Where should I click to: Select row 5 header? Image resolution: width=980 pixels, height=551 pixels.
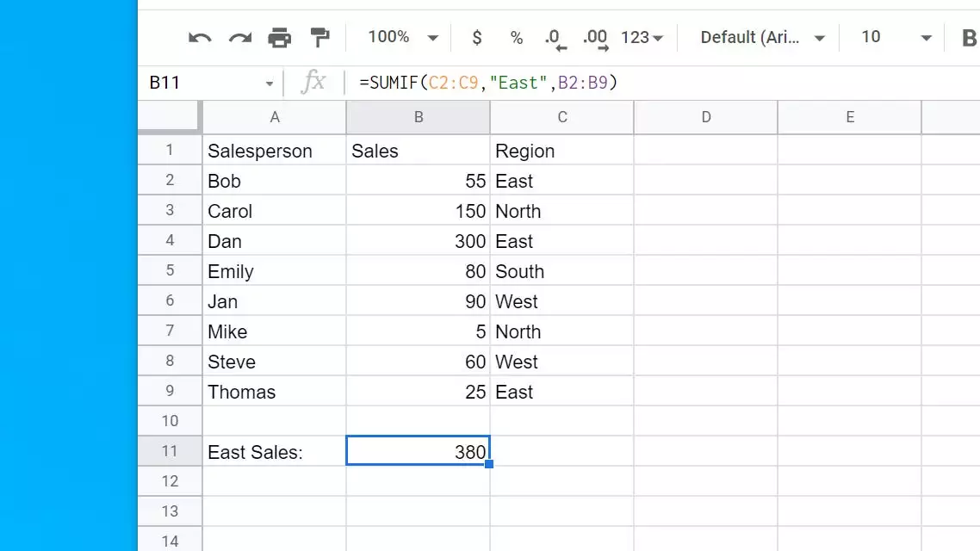tap(170, 271)
